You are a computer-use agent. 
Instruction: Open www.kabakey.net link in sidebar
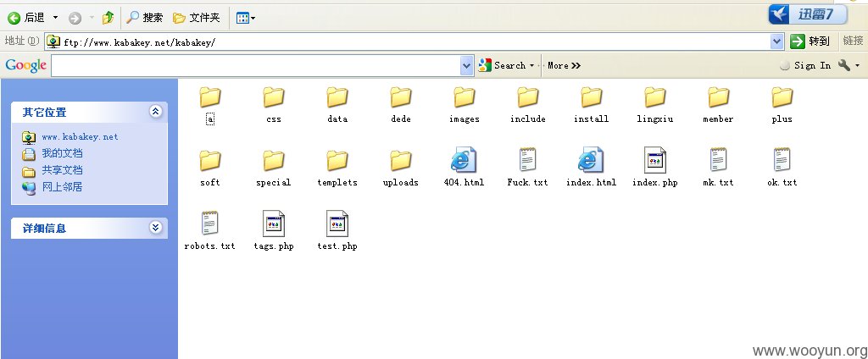pos(80,136)
